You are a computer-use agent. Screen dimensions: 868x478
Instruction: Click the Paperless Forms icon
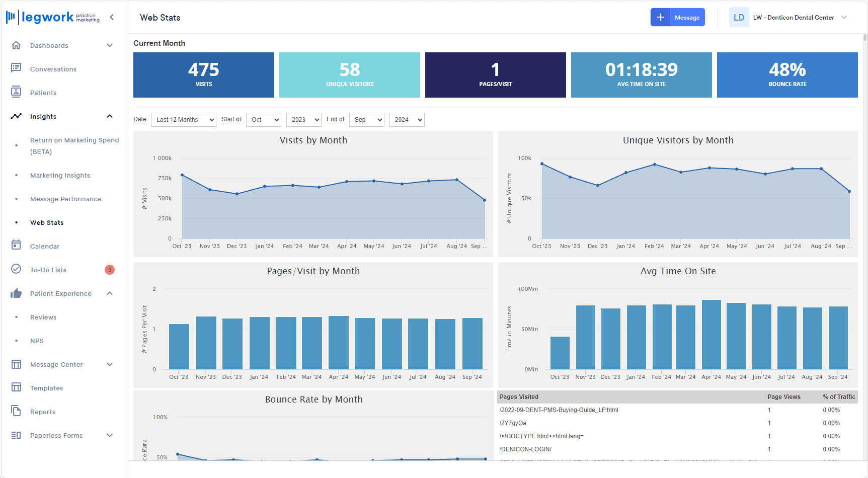coord(16,435)
